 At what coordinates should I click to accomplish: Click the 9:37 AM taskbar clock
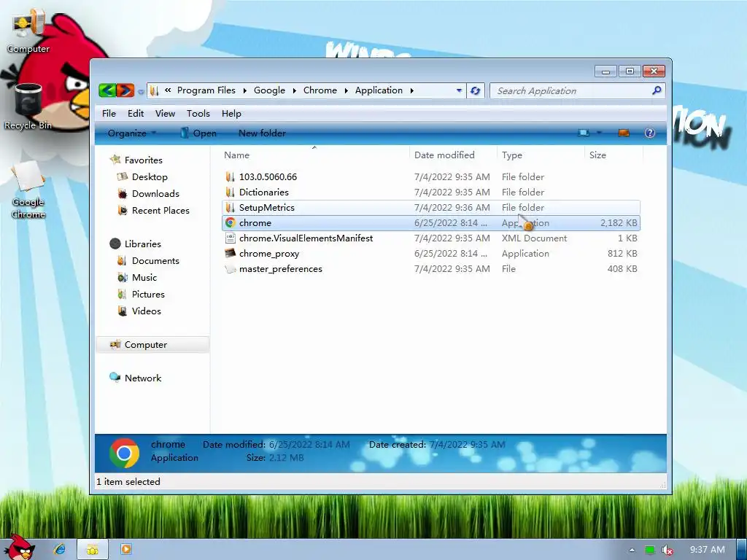pyautogui.click(x=708, y=550)
